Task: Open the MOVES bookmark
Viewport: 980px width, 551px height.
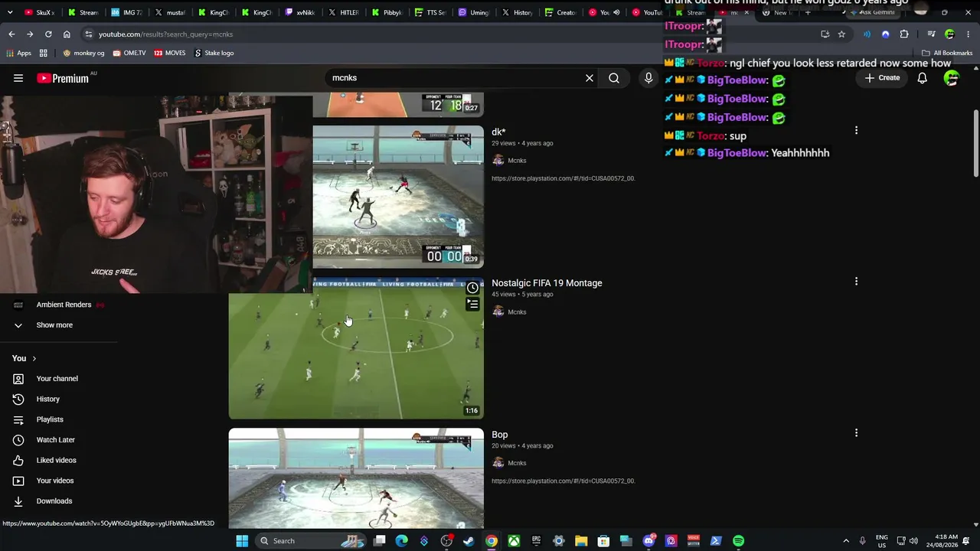Action: (169, 53)
